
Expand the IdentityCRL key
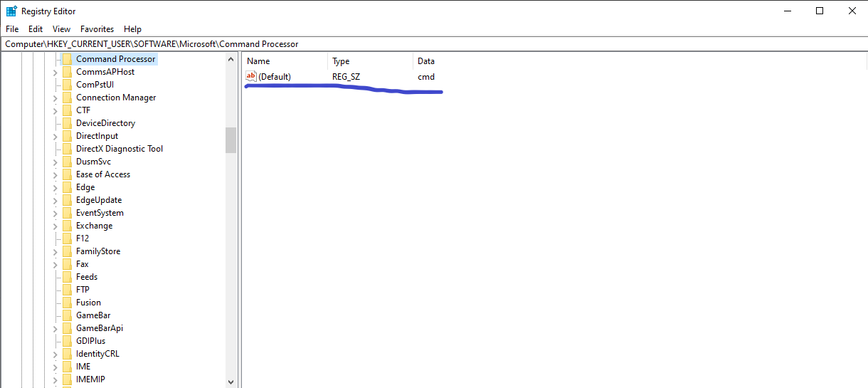[x=55, y=354]
